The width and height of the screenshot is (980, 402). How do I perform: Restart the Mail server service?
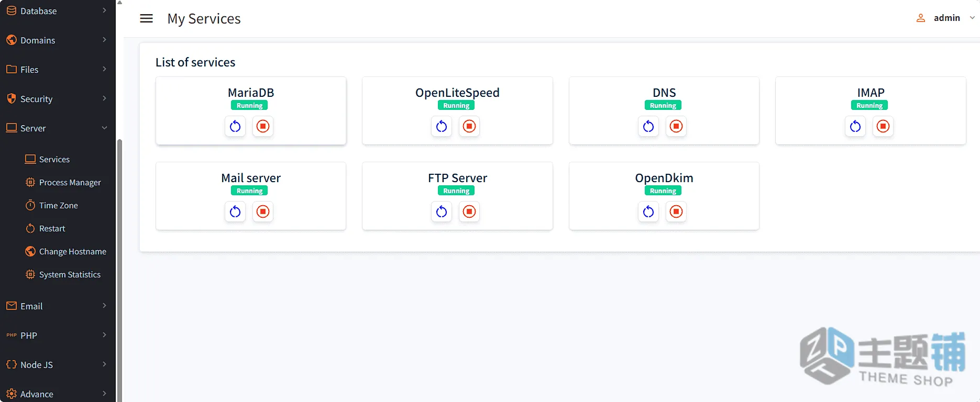tap(235, 211)
